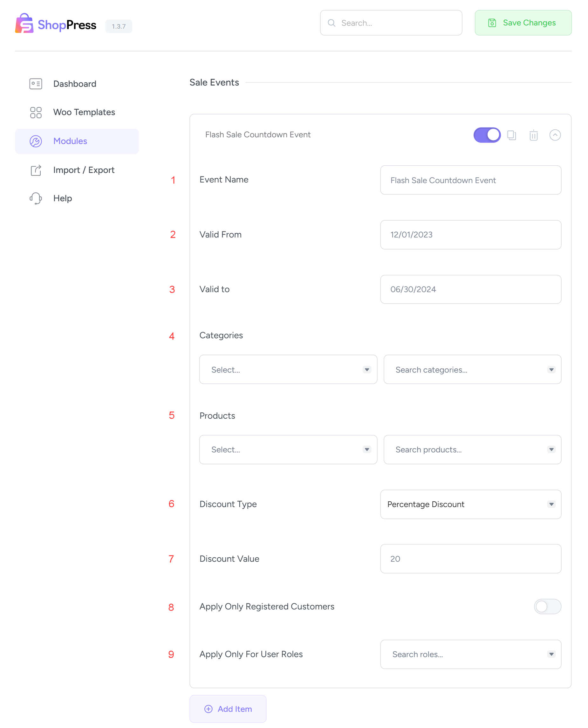Click the Import / Export share icon
The height and width of the screenshot is (728, 588).
(x=36, y=170)
